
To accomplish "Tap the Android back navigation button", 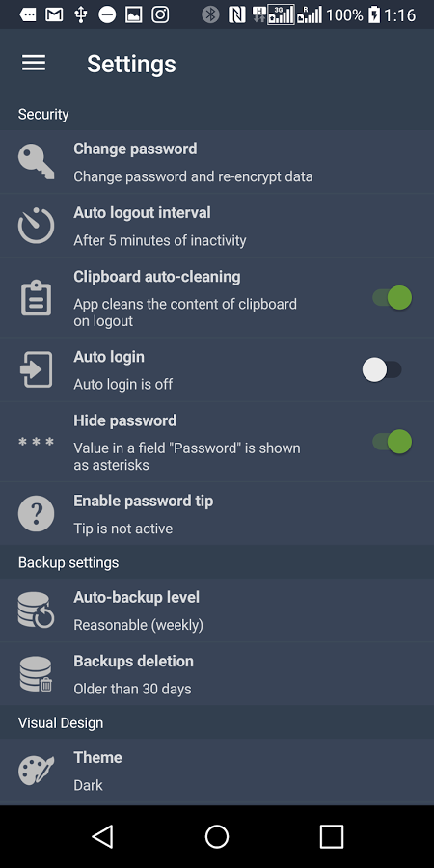I will click(103, 836).
